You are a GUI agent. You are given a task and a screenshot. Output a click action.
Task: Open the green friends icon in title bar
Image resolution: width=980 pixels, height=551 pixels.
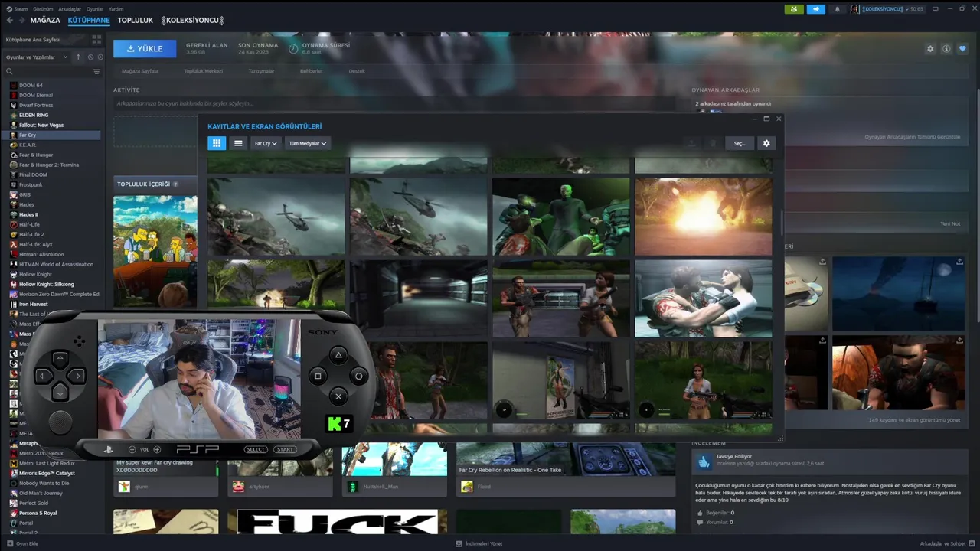(x=794, y=9)
